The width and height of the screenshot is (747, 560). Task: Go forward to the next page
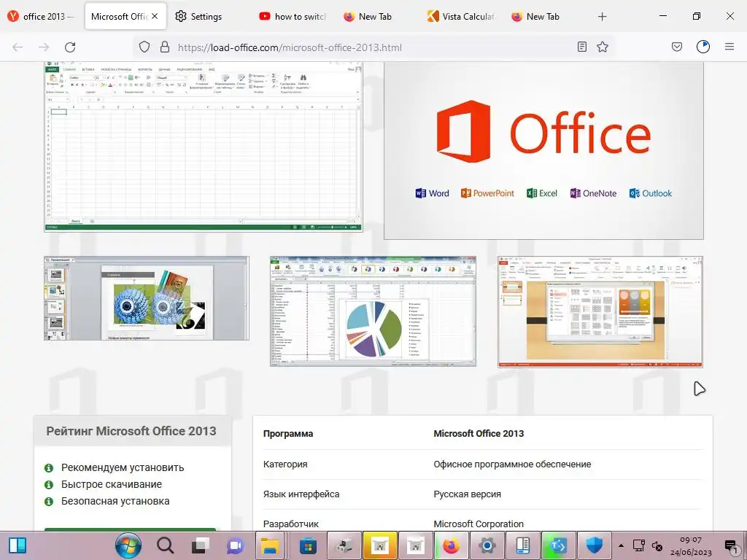(44, 47)
